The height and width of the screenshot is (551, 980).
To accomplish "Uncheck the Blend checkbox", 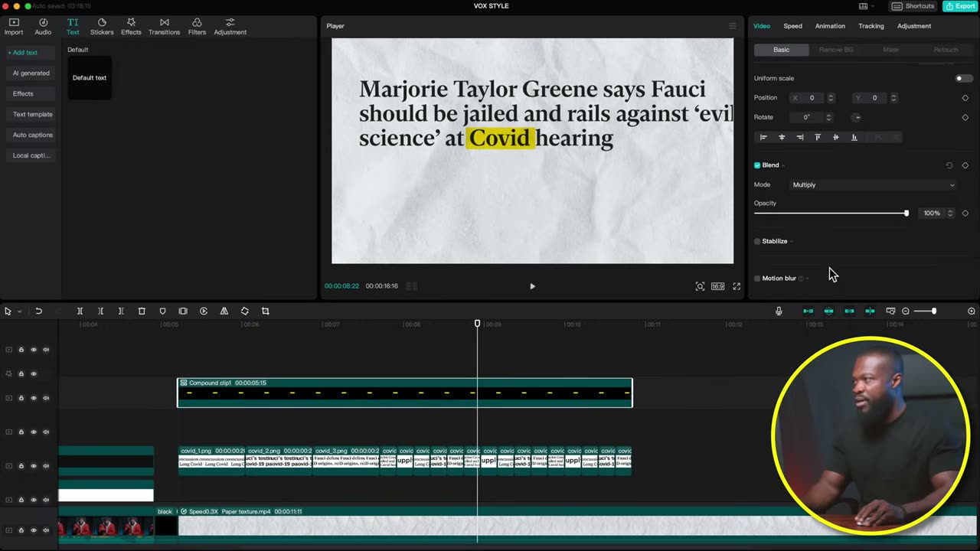I will pyautogui.click(x=757, y=165).
